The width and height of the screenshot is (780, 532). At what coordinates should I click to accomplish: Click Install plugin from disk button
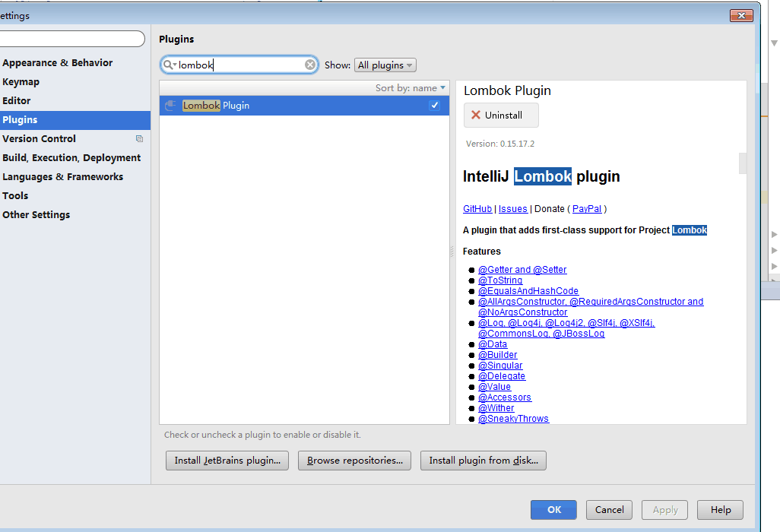pos(484,461)
